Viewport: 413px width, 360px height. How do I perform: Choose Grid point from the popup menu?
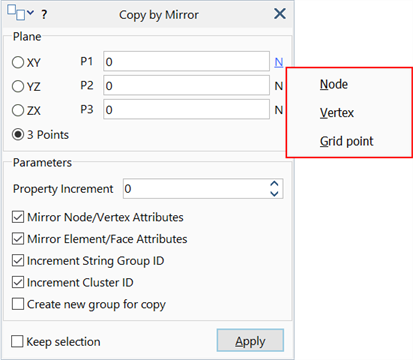point(346,141)
